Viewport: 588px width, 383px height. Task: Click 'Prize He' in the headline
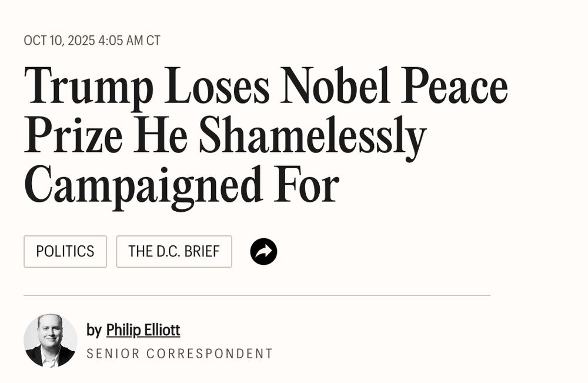[106, 136]
